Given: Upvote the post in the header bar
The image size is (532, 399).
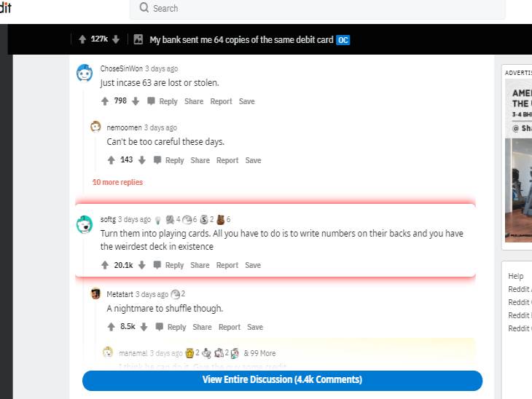Looking at the screenshot, I should pyautogui.click(x=82, y=39).
